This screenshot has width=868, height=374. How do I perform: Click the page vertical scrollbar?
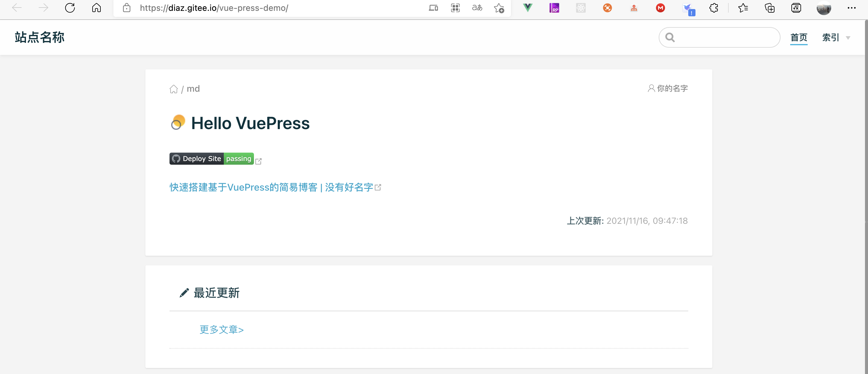click(x=866, y=197)
